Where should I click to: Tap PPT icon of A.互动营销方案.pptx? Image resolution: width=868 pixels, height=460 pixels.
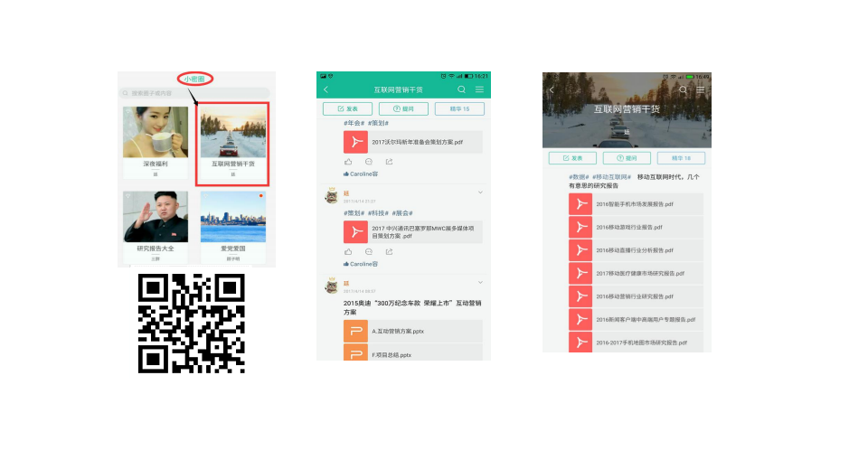(355, 331)
